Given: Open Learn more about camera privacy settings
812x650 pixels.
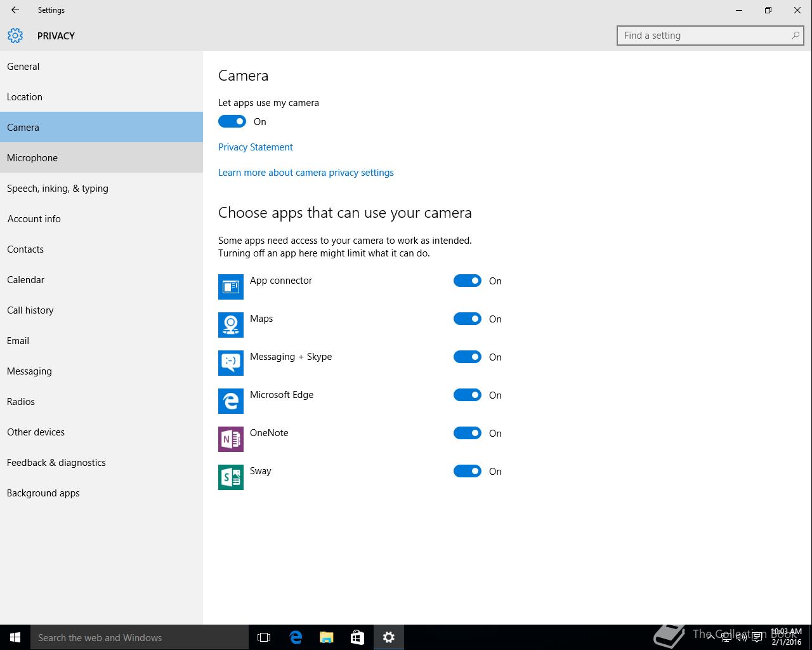Looking at the screenshot, I should 306,173.
